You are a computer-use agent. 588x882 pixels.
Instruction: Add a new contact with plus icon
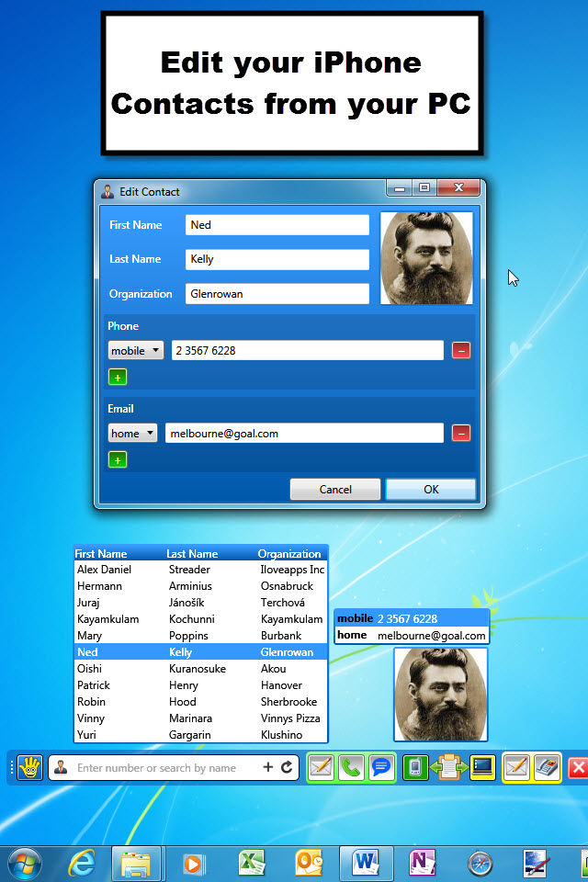click(268, 766)
